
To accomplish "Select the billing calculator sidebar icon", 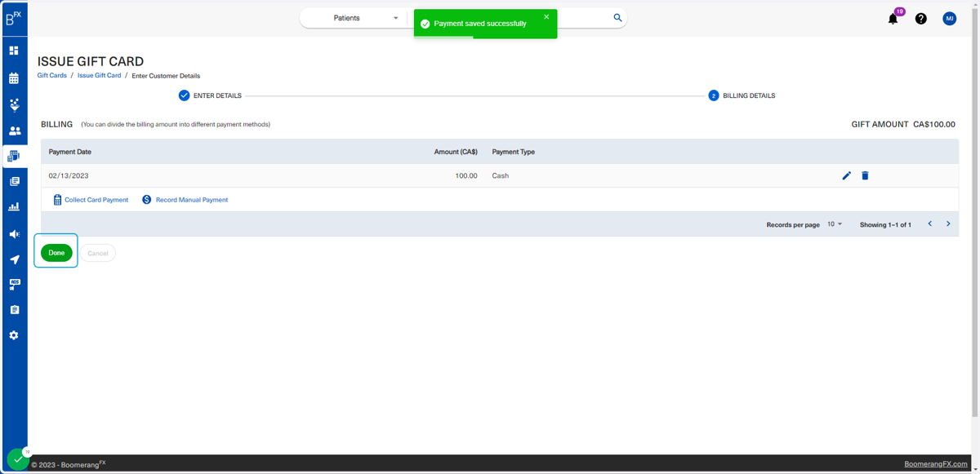I will point(14,156).
